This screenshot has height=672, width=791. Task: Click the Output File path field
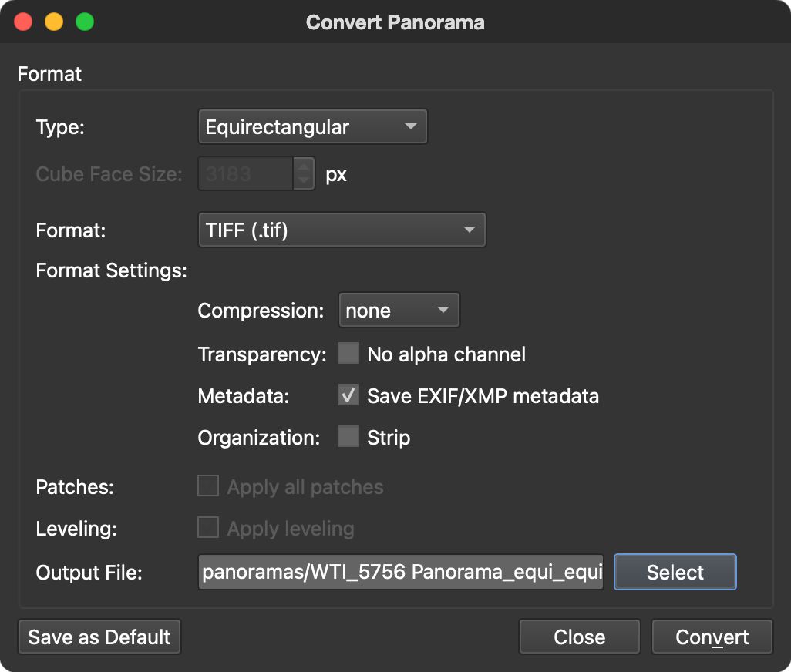401,572
